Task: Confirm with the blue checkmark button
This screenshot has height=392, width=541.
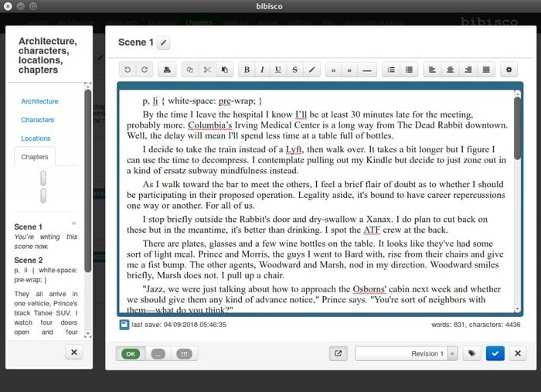Action: (x=495, y=353)
